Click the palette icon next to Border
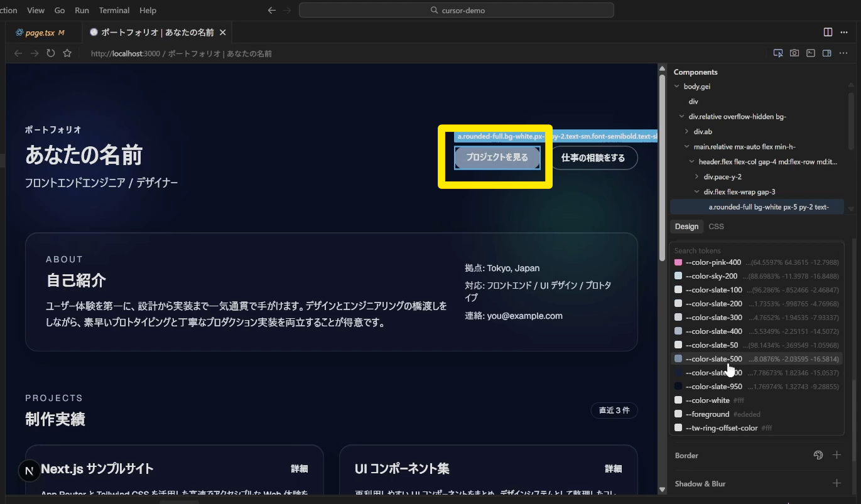This screenshot has height=504, width=861. [818, 455]
